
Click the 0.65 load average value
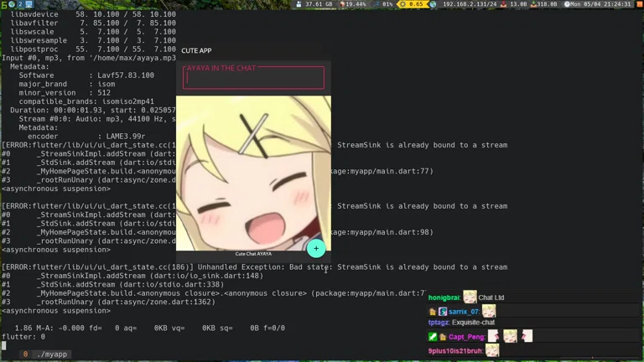point(416,4)
